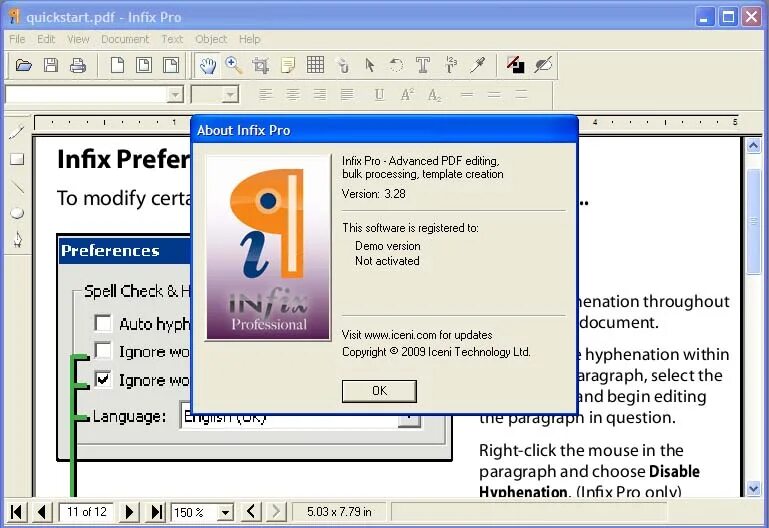The image size is (769, 528).
Task: Open the Help menu
Action: [250, 39]
